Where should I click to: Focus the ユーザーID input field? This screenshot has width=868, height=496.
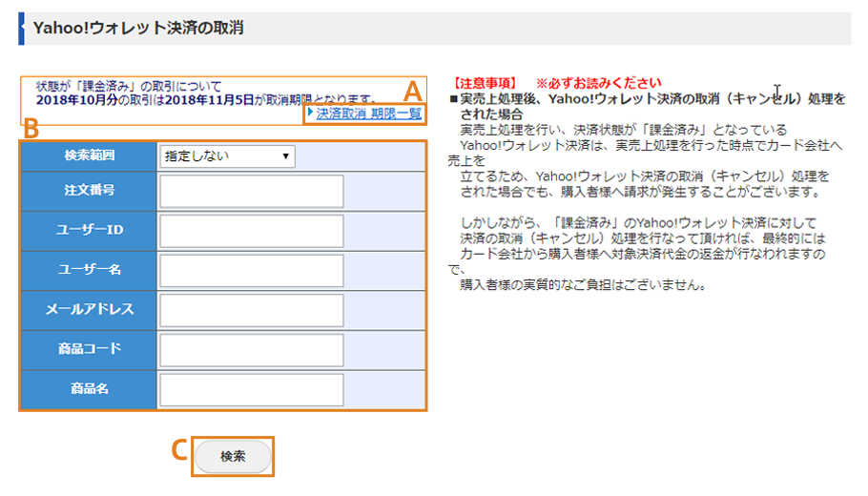[x=252, y=231]
